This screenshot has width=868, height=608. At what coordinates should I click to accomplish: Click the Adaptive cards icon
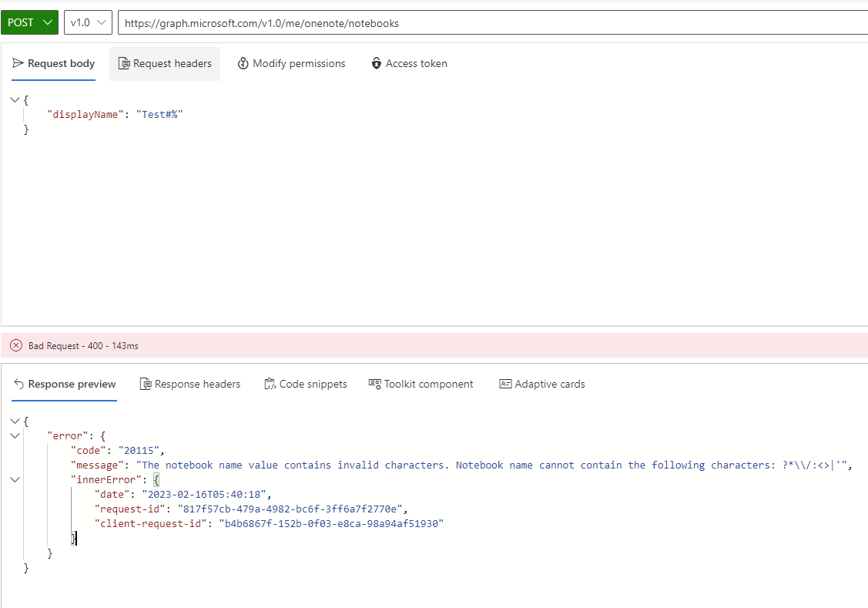(x=505, y=384)
